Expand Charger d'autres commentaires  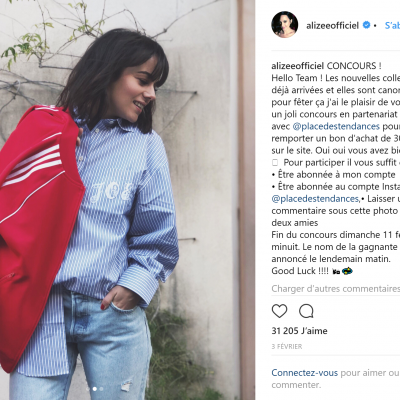coord(336,289)
